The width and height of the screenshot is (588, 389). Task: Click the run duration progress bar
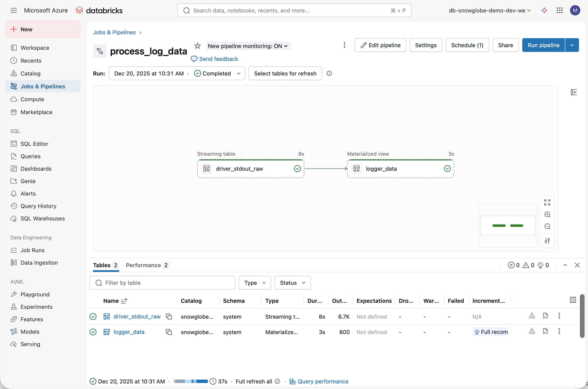[x=190, y=381]
